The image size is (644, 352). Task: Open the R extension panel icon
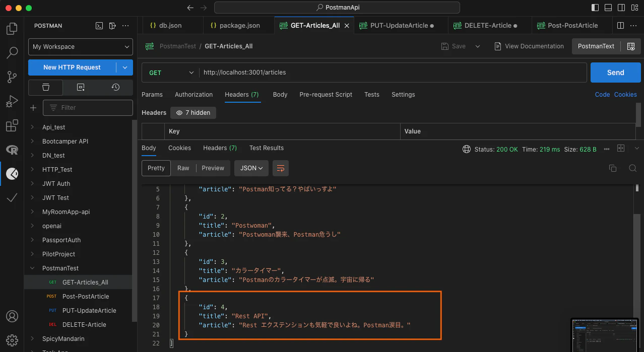[x=12, y=150]
